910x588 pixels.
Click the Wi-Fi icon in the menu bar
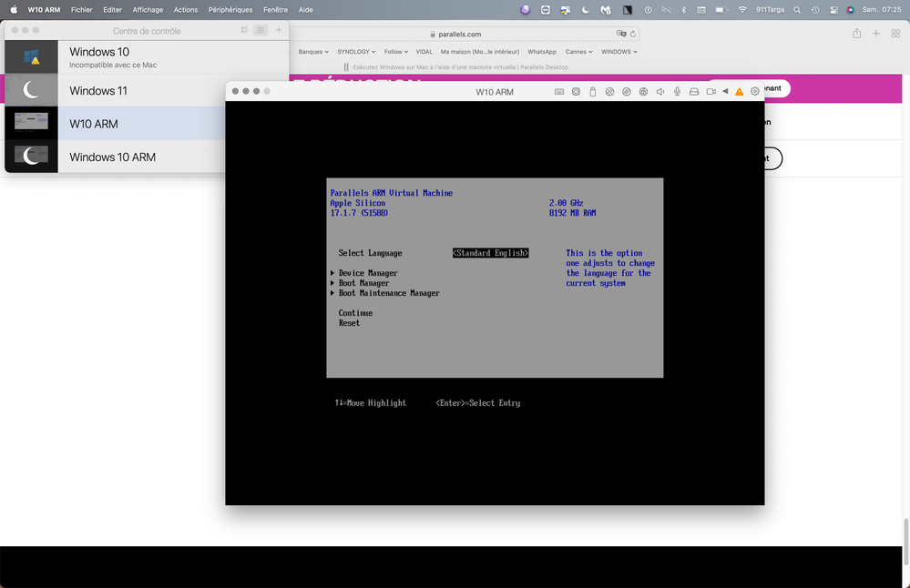pyautogui.click(x=741, y=10)
